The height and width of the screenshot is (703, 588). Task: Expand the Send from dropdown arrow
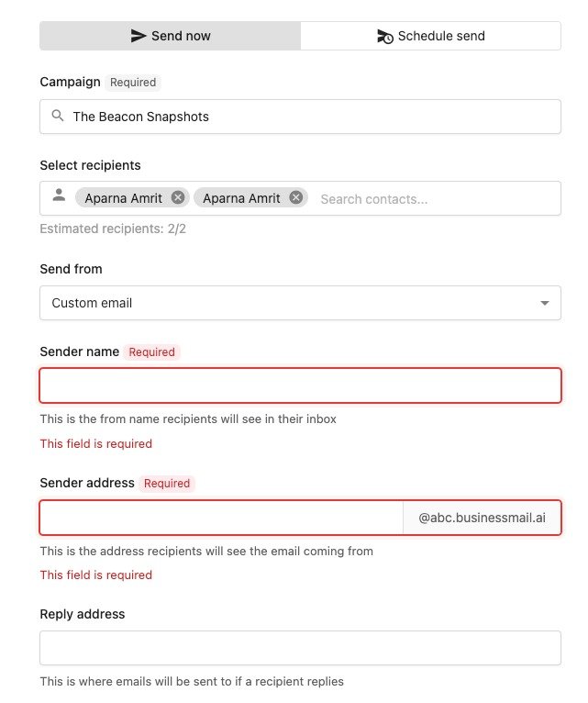544,303
